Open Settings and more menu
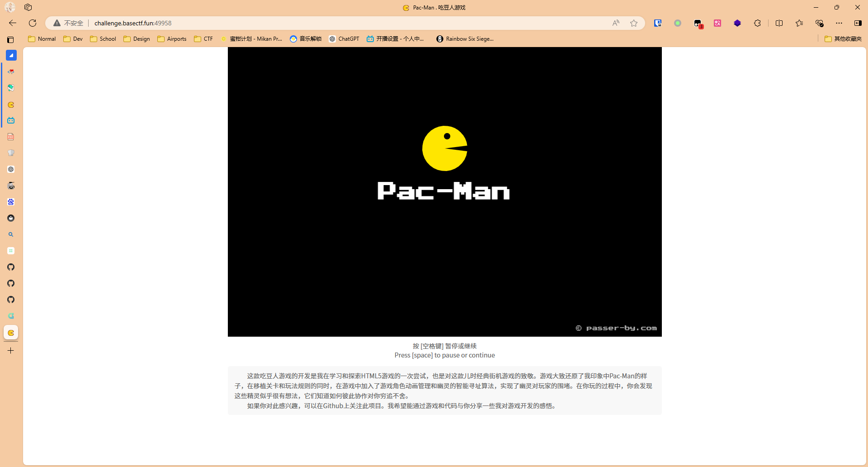The image size is (868, 467). point(839,23)
